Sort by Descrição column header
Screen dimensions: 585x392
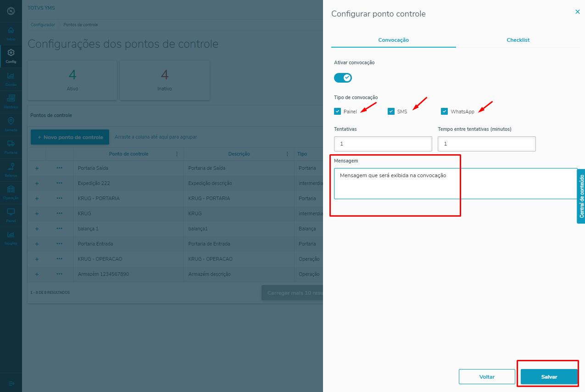(x=239, y=154)
